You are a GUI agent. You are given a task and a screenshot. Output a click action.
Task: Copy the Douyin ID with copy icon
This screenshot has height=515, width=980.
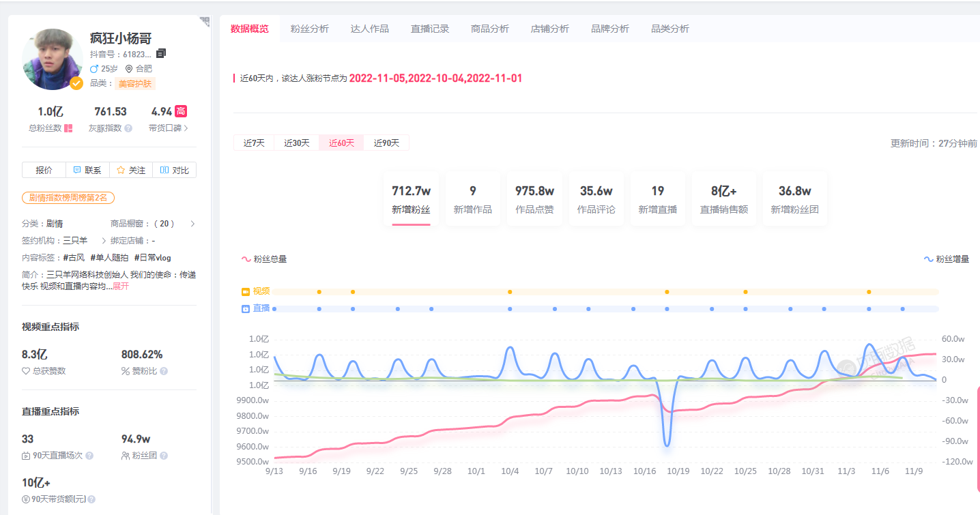[x=161, y=53]
